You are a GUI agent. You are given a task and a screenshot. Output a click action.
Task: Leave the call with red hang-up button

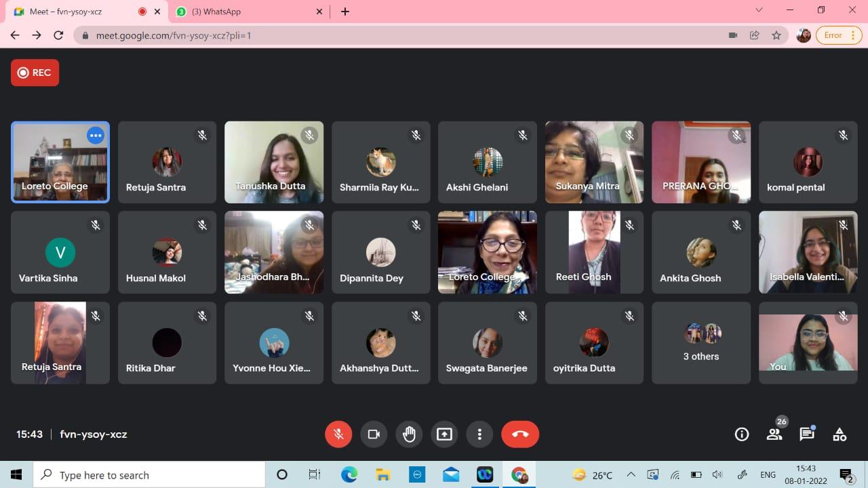[x=520, y=434]
